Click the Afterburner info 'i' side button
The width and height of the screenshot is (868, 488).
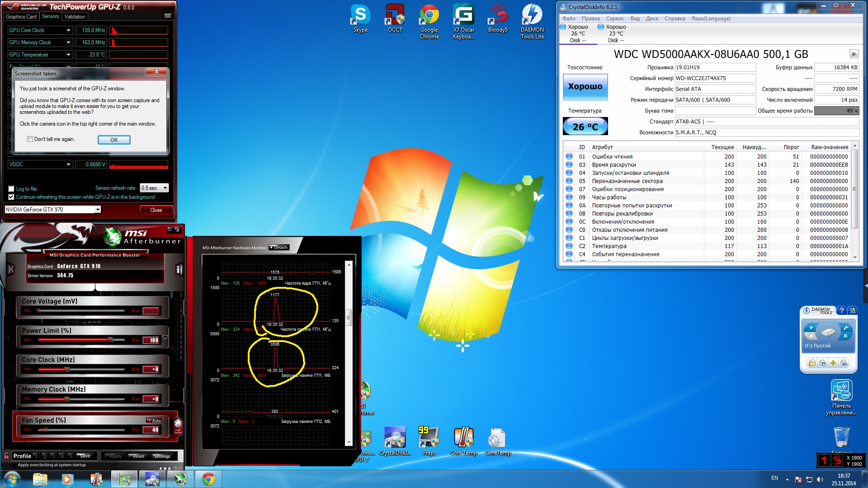point(179,270)
